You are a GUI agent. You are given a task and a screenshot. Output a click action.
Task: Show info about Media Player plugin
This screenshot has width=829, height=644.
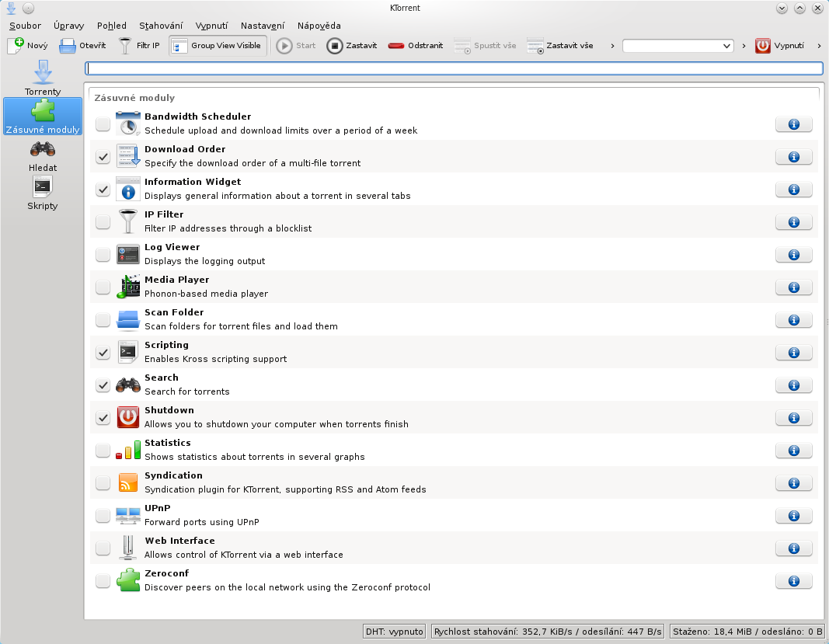pyautogui.click(x=793, y=287)
